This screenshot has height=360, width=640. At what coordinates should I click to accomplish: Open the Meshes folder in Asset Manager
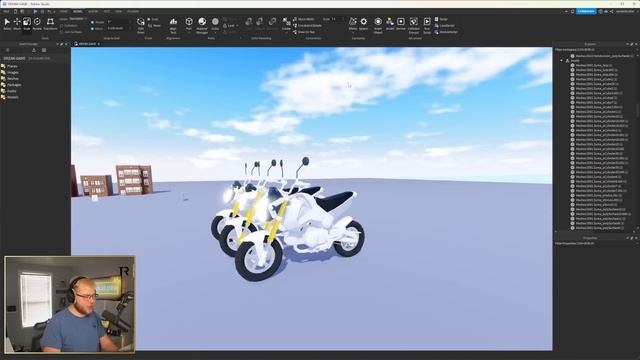point(10,78)
